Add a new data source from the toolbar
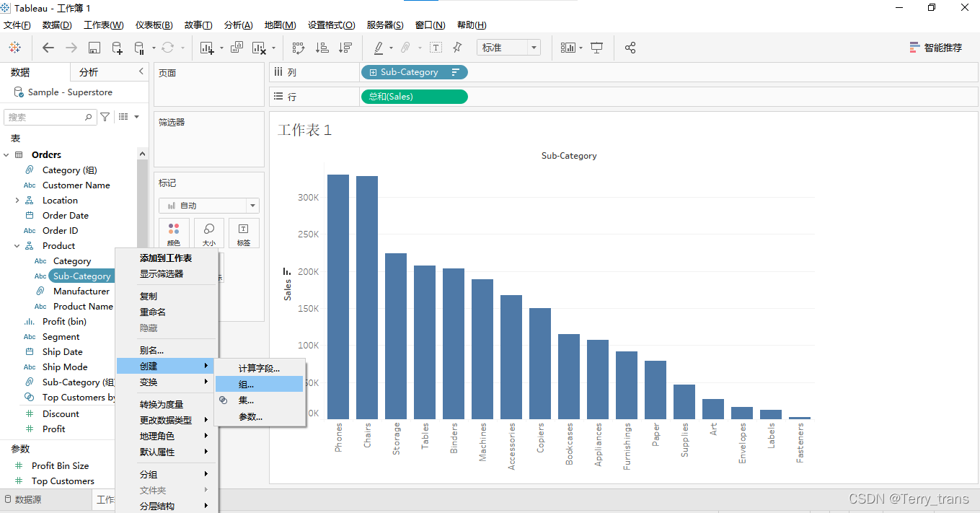The width and height of the screenshot is (980, 513). (117, 48)
